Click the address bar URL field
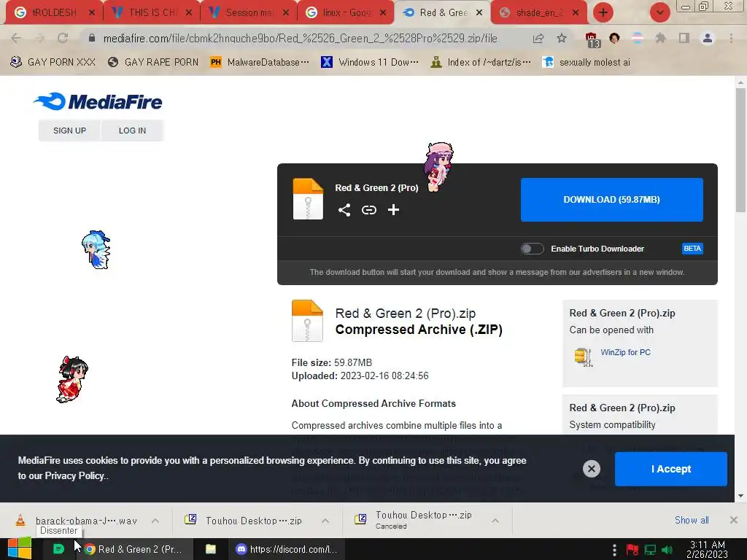747x560 pixels. pyautogui.click(x=300, y=38)
